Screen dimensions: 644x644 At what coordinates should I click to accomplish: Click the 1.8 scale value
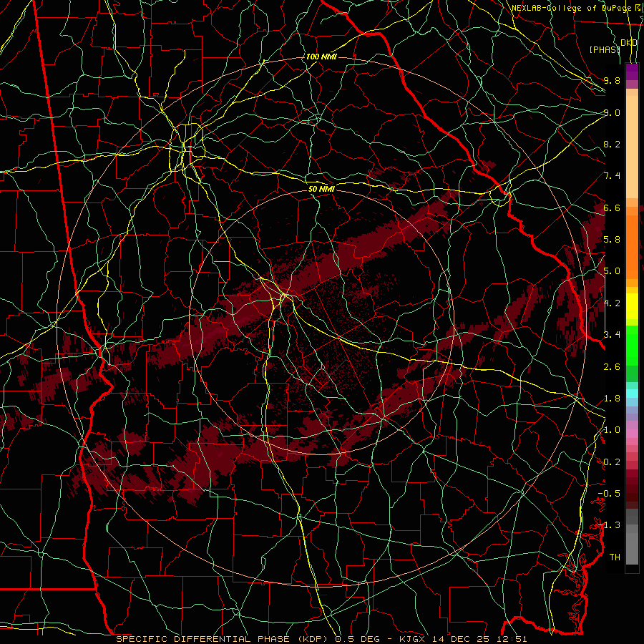612,399
